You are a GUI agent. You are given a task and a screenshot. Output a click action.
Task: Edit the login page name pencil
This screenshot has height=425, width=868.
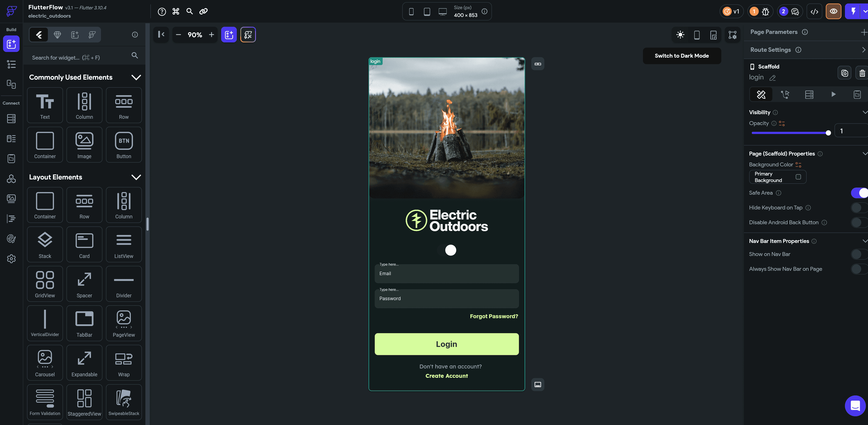coord(772,78)
